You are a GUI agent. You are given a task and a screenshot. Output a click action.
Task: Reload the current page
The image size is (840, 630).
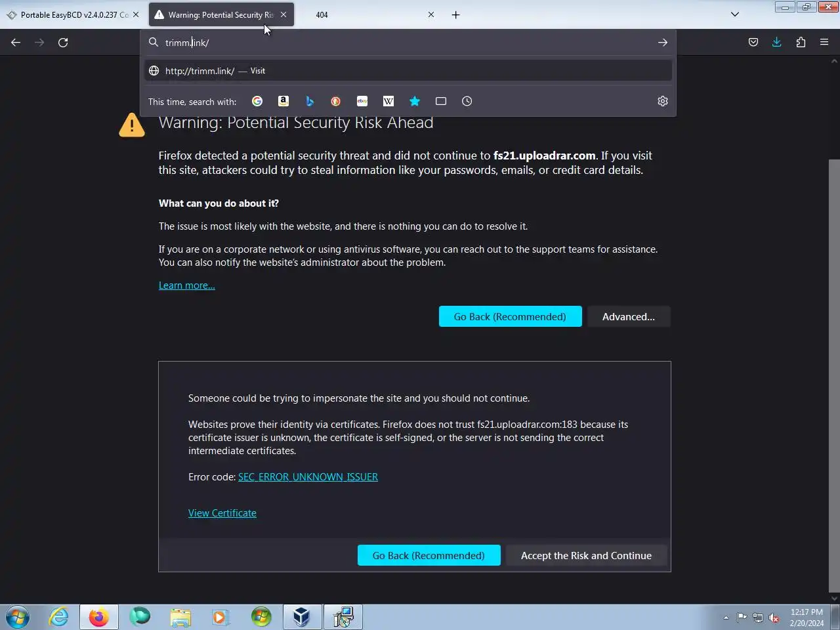(63, 43)
